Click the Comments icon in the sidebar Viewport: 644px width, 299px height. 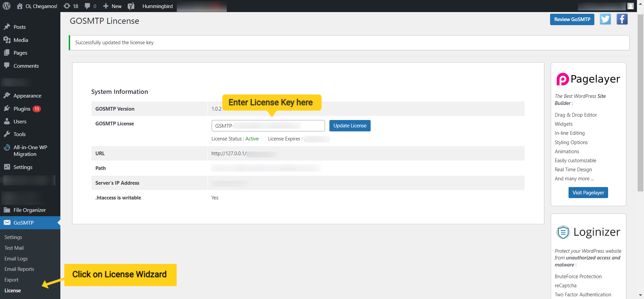pyautogui.click(x=7, y=66)
